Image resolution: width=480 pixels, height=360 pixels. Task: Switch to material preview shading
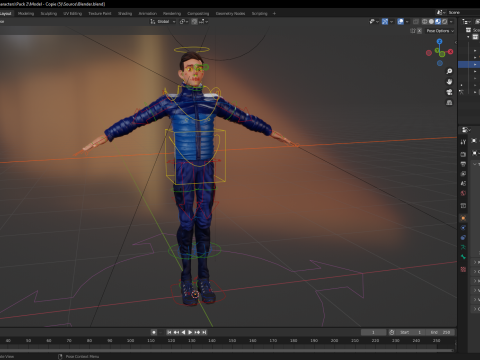tap(438, 22)
